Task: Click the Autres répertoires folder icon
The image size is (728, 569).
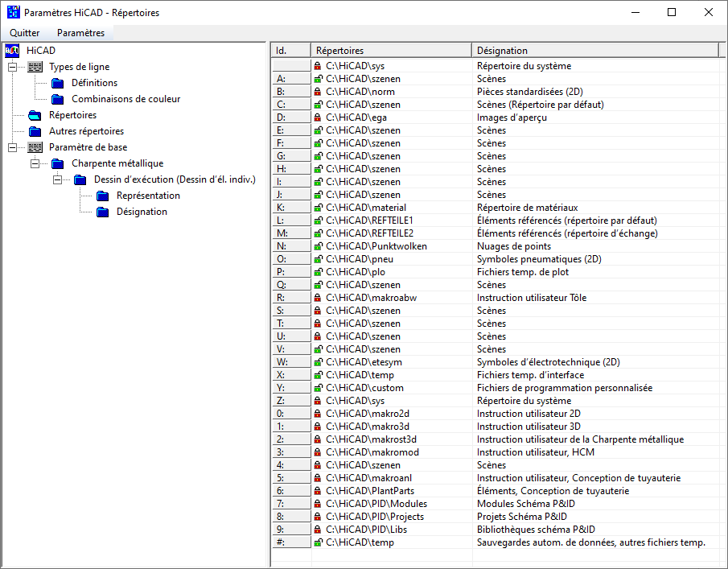Action: [x=35, y=131]
